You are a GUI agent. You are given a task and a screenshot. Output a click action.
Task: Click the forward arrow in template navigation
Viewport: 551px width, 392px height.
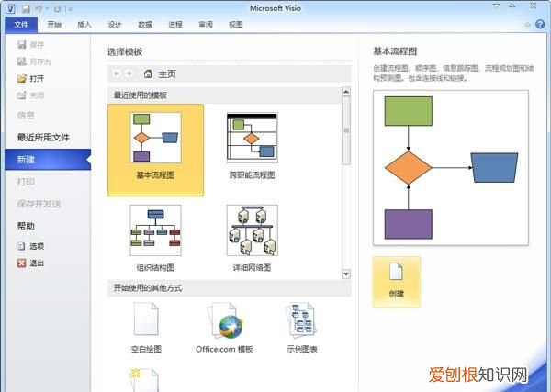129,73
